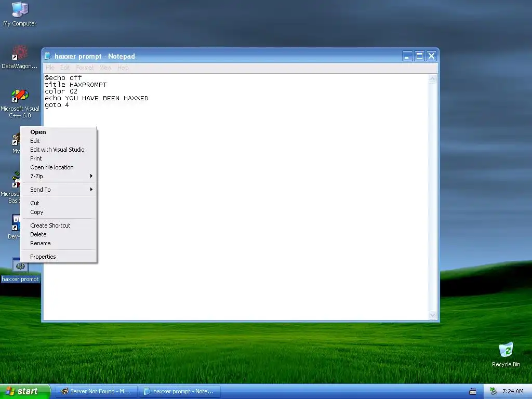Select the Dev-C++ desktop shortcut icon
The width and height of the screenshot is (532, 399).
click(16, 222)
